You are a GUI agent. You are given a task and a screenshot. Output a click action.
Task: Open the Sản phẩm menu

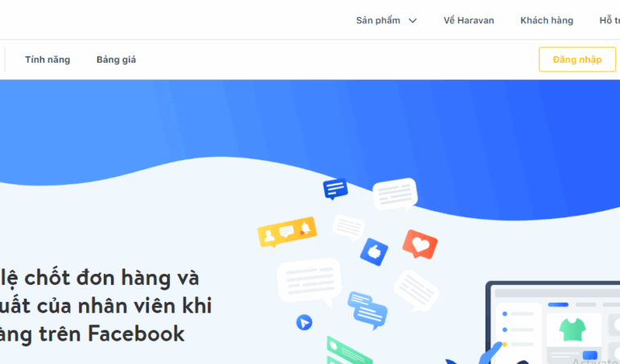tap(378, 21)
